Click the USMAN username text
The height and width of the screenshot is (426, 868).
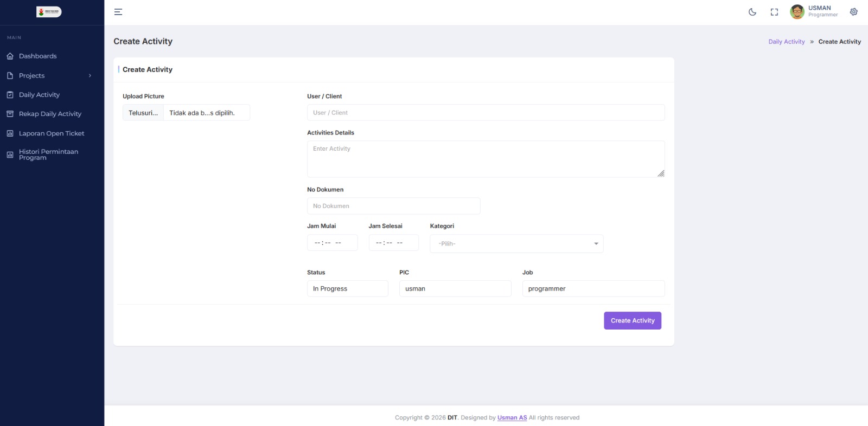tap(820, 8)
